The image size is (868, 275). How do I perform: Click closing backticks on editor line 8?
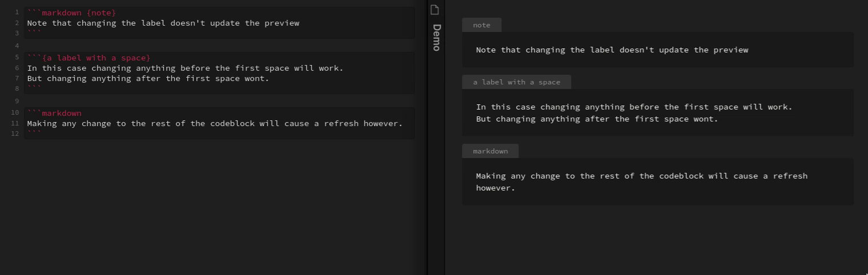click(x=34, y=89)
